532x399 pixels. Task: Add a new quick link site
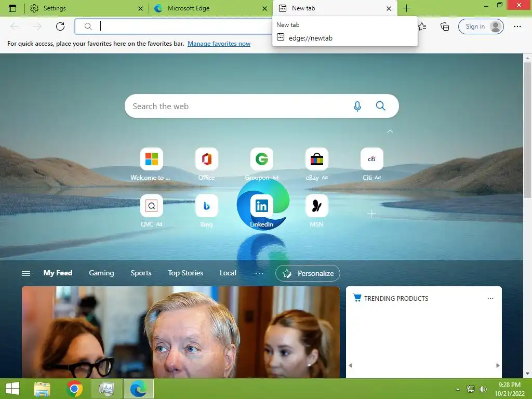[371, 214]
